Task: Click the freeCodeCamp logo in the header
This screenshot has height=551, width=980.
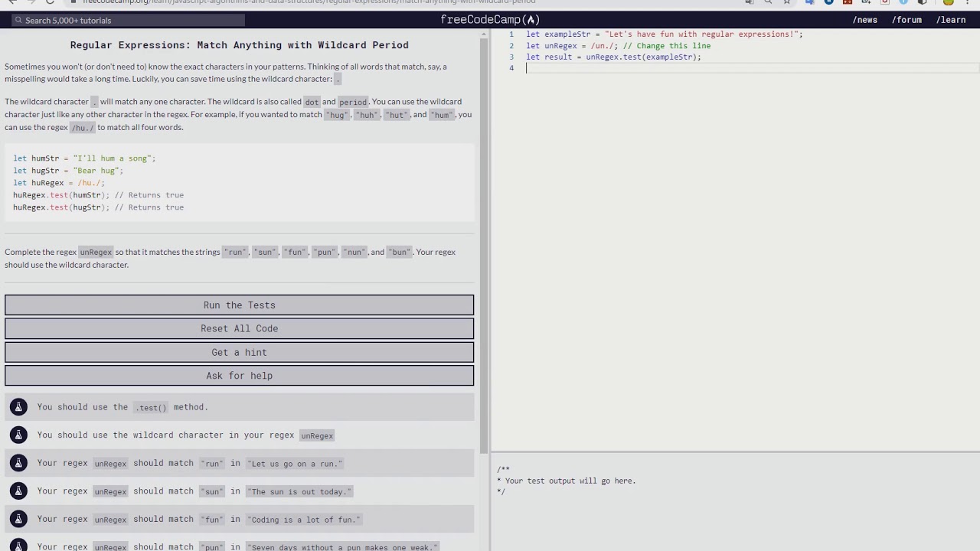Action: [490, 20]
